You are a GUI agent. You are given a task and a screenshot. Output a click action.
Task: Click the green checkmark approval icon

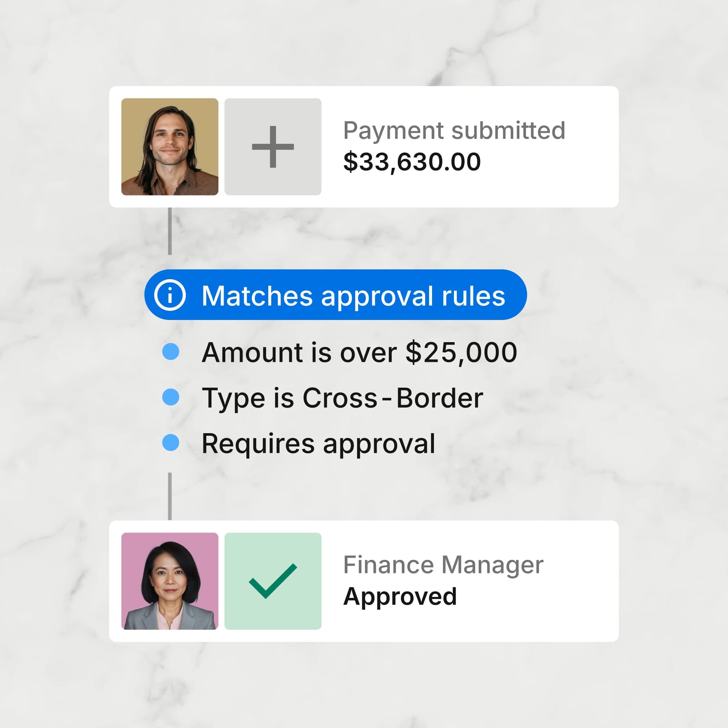273,581
